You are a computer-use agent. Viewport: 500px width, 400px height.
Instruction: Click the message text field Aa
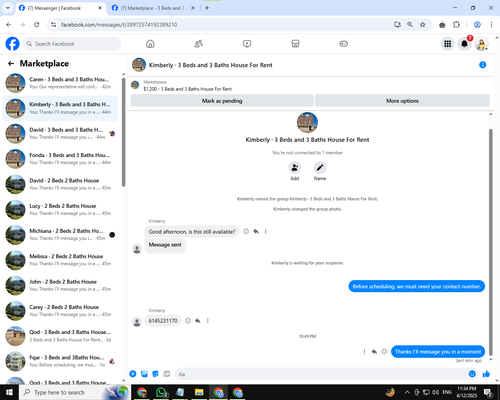322,374
